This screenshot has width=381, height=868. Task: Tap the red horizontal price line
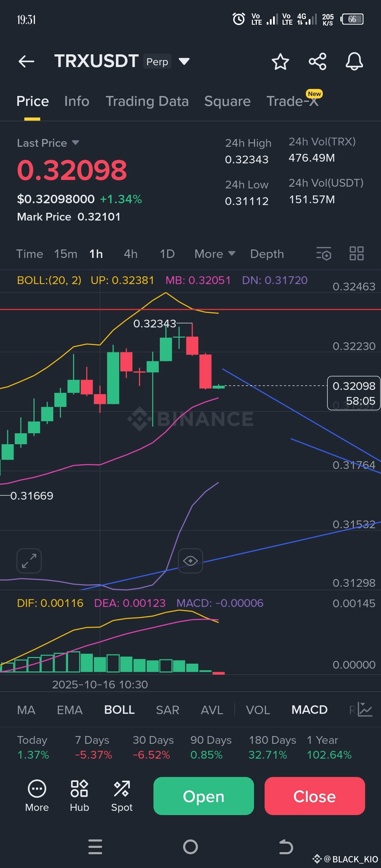coord(190,309)
